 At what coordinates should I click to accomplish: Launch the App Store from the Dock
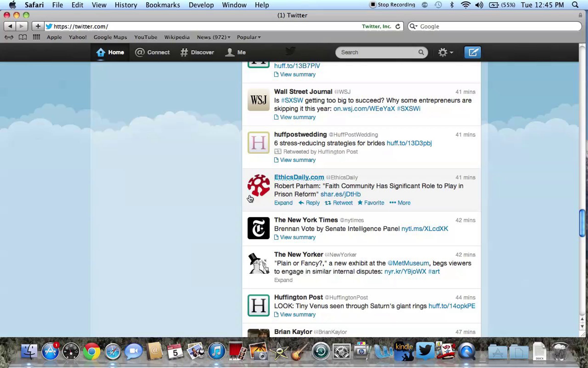coord(50,351)
